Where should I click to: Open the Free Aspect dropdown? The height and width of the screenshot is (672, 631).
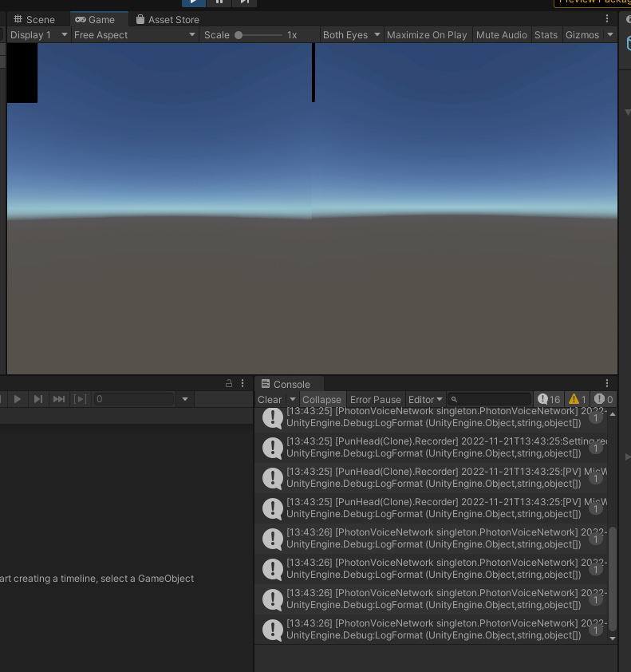[x=135, y=35]
